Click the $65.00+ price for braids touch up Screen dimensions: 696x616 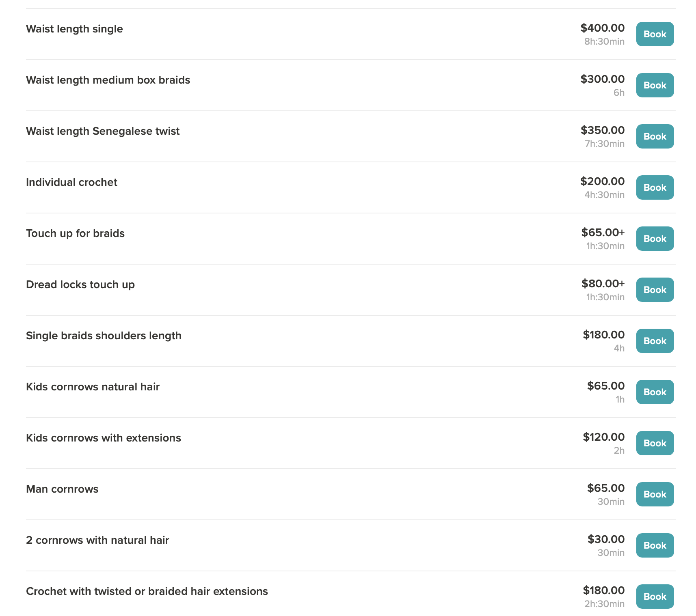(x=603, y=233)
